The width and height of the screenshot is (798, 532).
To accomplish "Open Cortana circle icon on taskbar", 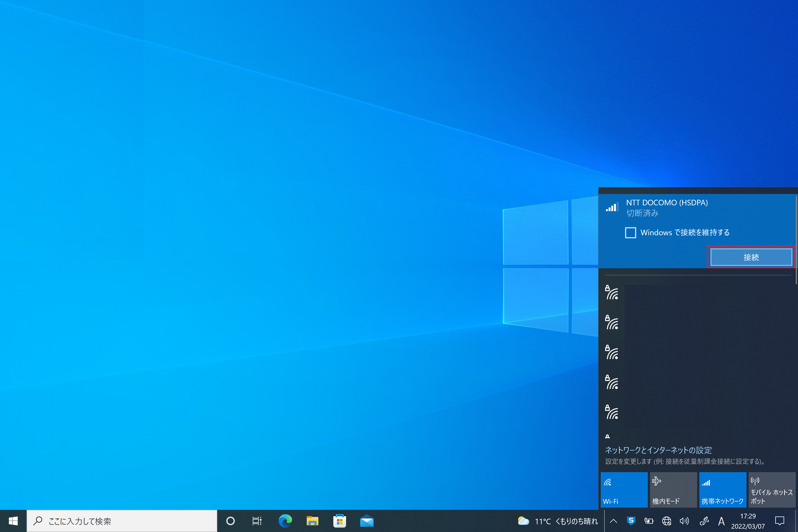I will pos(230,521).
